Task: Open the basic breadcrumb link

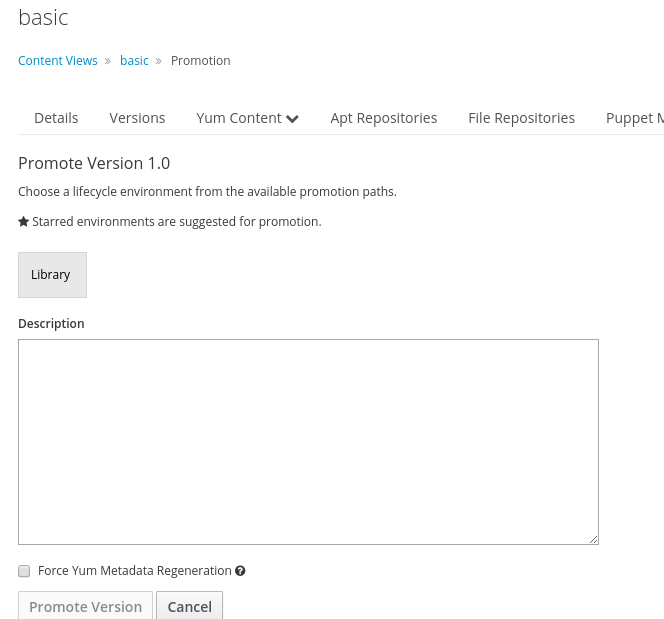Action: (x=134, y=61)
